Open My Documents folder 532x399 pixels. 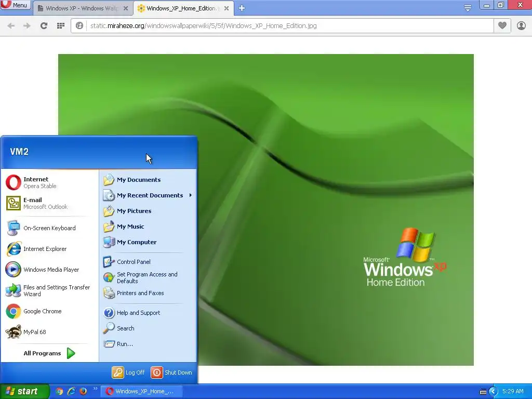148,180
